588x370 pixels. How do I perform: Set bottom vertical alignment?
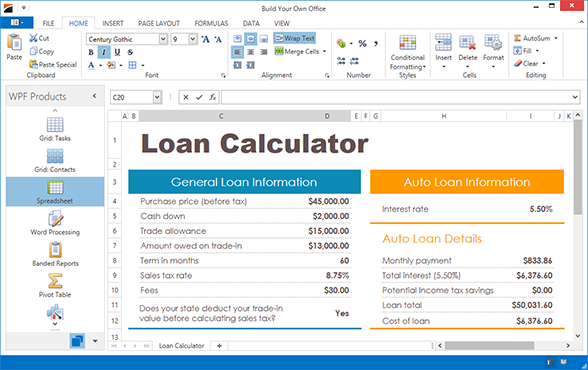pos(264,39)
